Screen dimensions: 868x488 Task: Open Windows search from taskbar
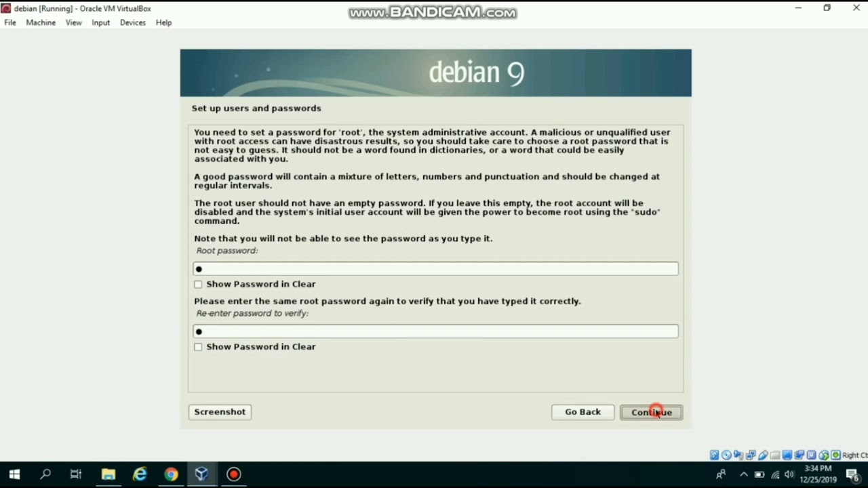[x=45, y=474]
